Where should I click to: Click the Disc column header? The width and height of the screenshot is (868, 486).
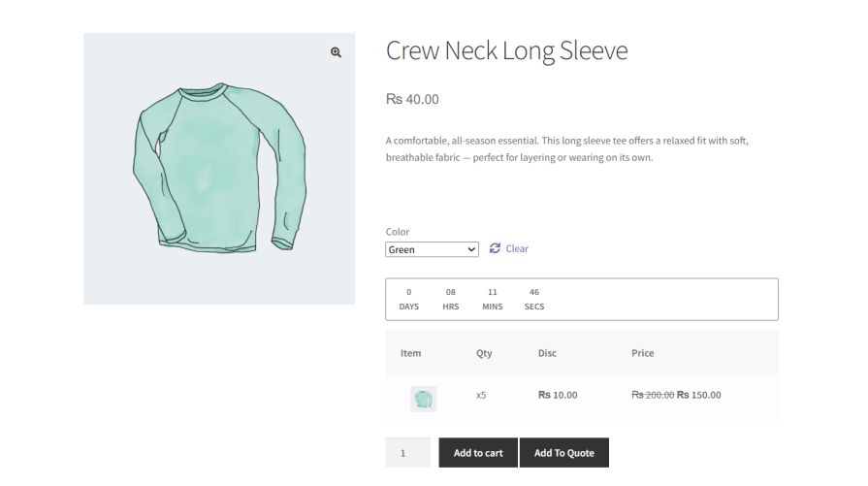point(547,353)
